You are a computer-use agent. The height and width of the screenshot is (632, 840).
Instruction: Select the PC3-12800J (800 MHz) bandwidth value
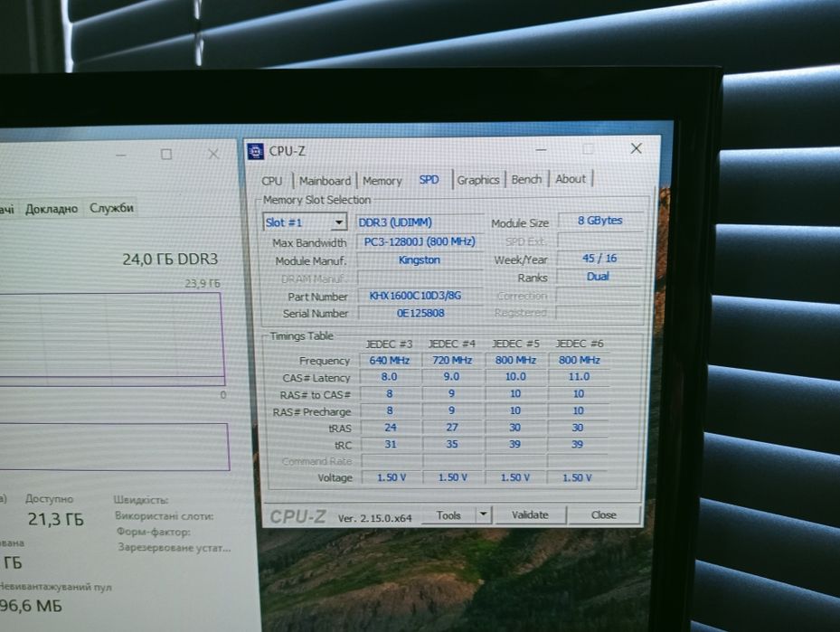(420, 241)
